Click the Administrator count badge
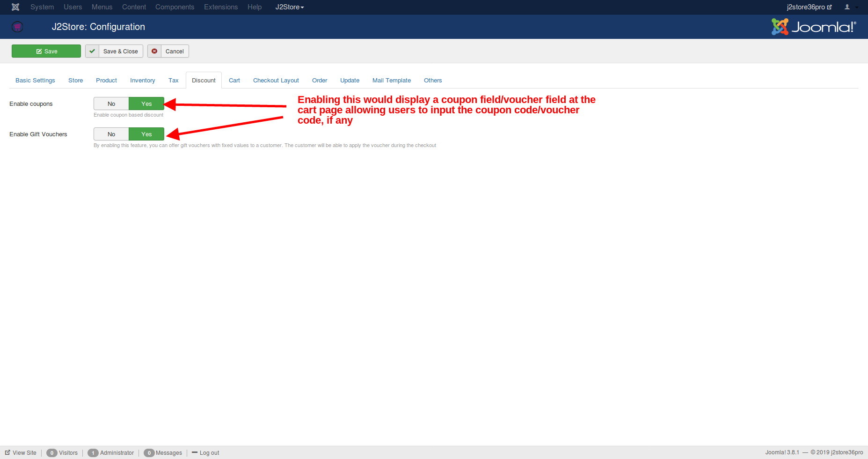The height and width of the screenshot is (459, 868). [93, 453]
